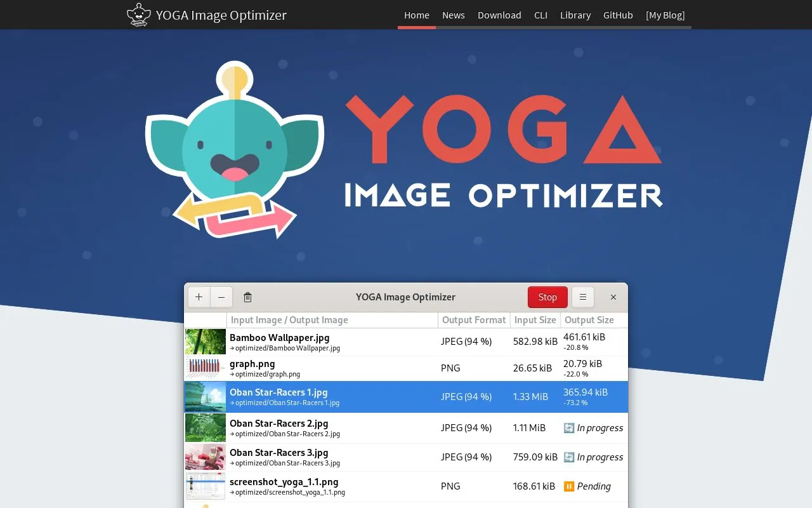Visit the GitHub link in the navigation
The image size is (812, 508).
click(x=618, y=15)
